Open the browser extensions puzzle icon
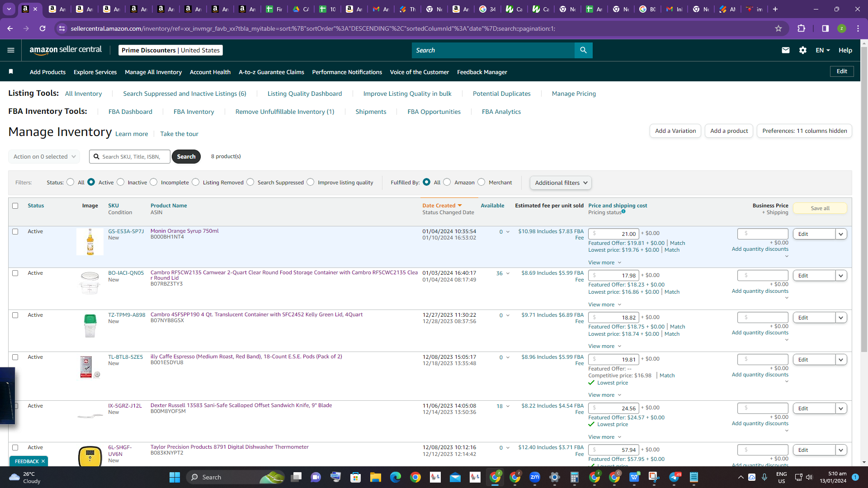The width and height of the screenshot is (868, 488). point(801,28)
